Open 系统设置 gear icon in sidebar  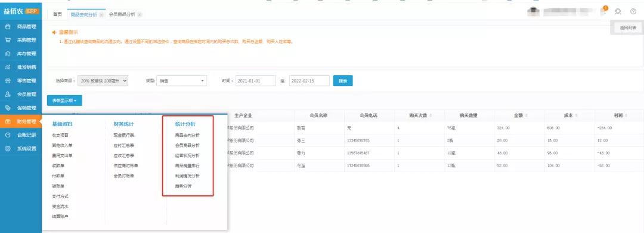(8, 149)
